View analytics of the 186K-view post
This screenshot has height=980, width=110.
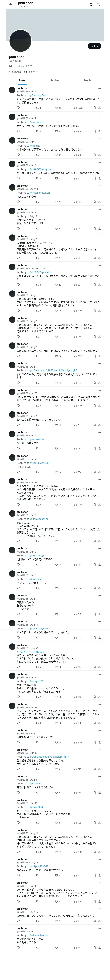point(79,108)
